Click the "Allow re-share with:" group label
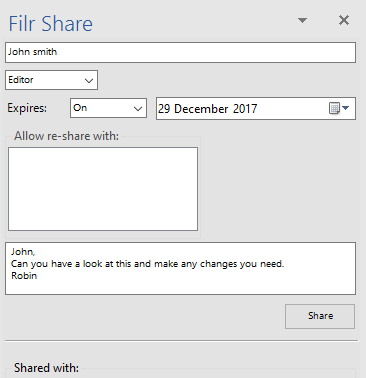This screenshot has height=378, width=366. [66, 136]
